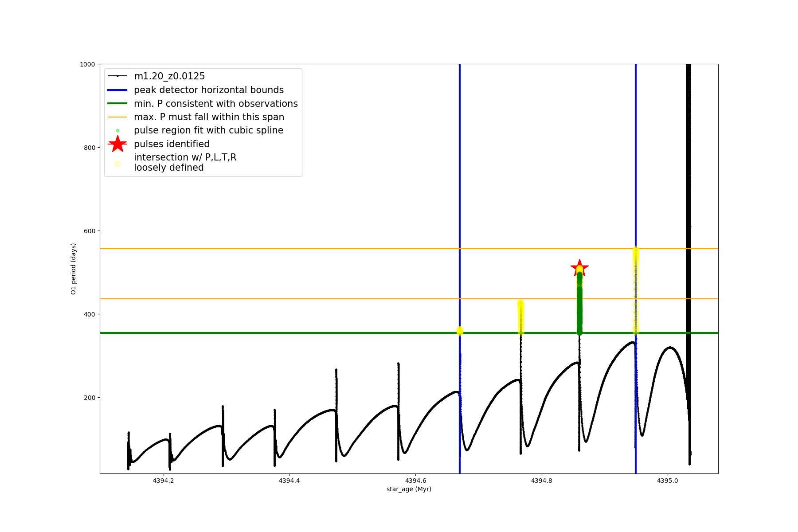Click the "max. P must fall within this span" label
798x532 pixels.
pyautogui.click(x=209, y=117)
